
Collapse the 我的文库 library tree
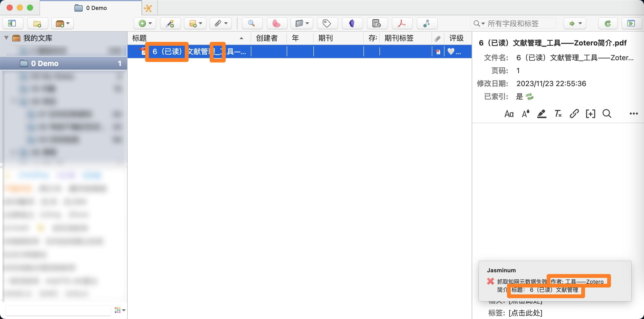click(7, 38)
